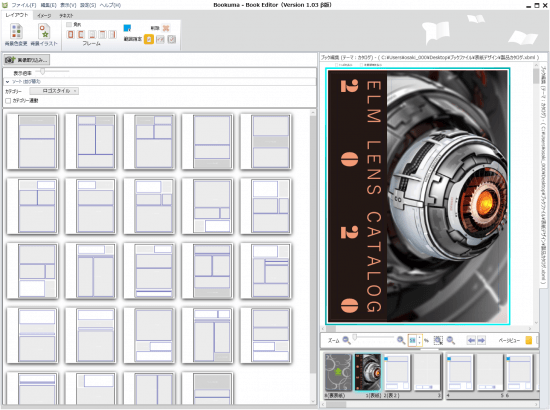Select the fourth frame style icon

point(102,34)
